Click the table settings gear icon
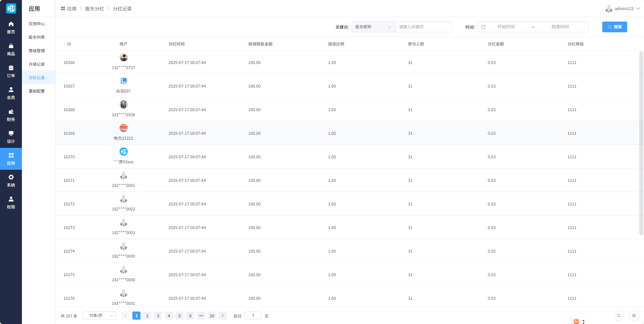This screenshot has height=324, width=644. pyautogui.click(x=634, y=316)
